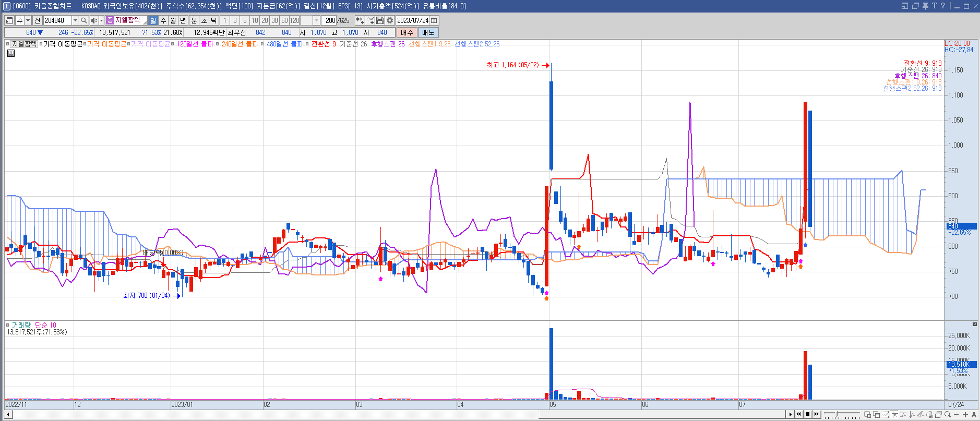Click the 240일선 돌파 legend label
Screen dimensions: 980x421
[x=240, y=44]
